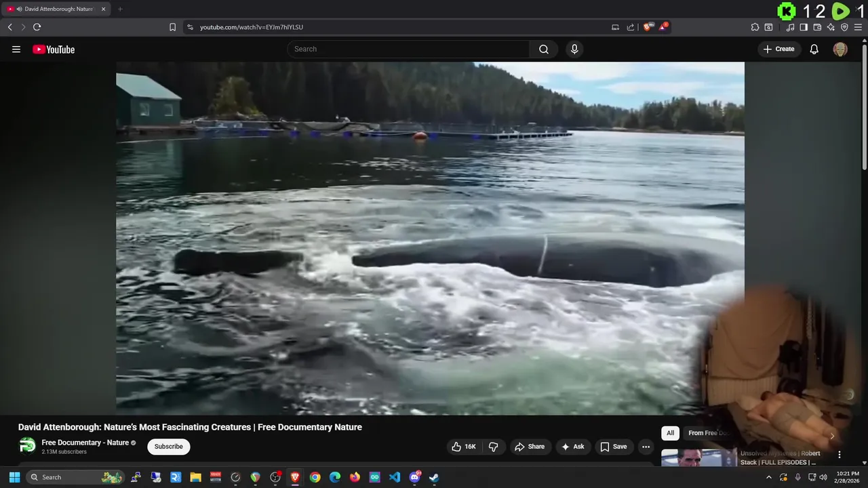Open the Brave VPN shield icon
Screen dimensions: 868x488
pyautogui.click(x=844, y=27)
